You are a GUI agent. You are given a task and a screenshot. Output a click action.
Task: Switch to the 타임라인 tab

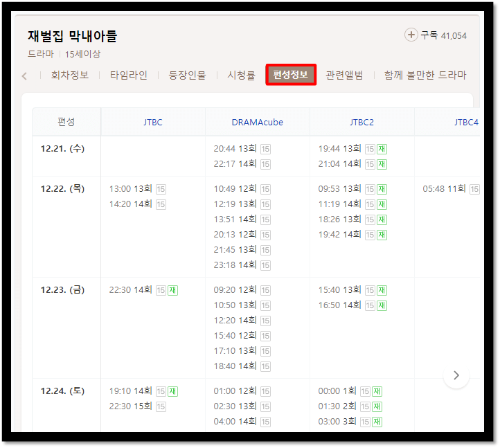[129, 75]
